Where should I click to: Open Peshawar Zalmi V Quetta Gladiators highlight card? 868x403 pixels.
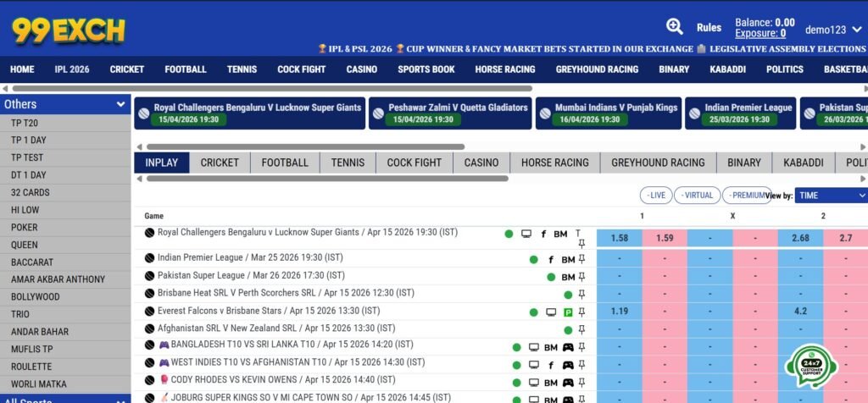tap(449, 113)
